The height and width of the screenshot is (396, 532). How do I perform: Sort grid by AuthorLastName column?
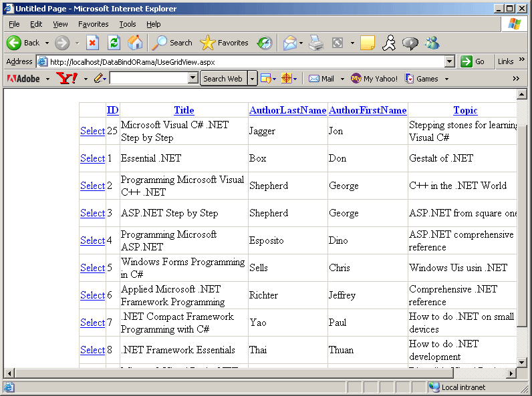pyautogui.click(x=287, y=110)
